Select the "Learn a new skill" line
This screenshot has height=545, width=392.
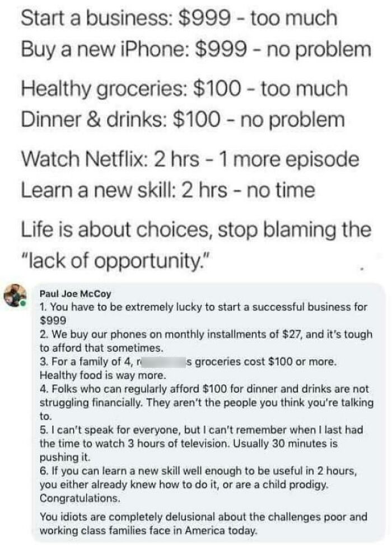[167, 190]
